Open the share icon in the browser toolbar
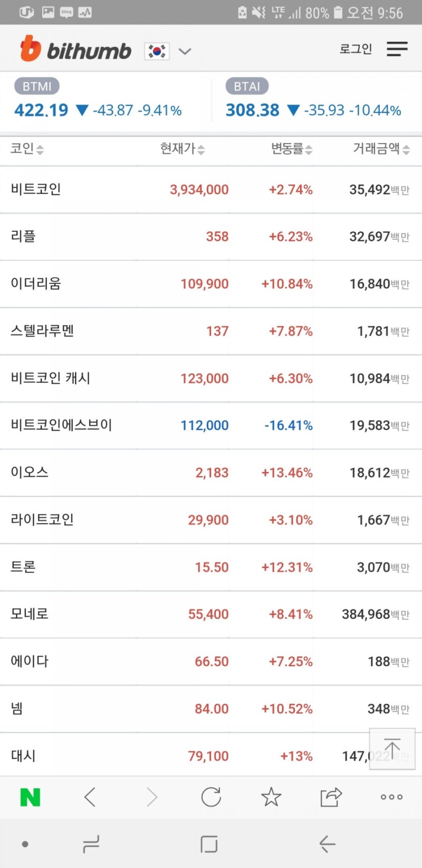Image resolution: width=422 pixels, height=868 pixels. click(x=331, y=797)
